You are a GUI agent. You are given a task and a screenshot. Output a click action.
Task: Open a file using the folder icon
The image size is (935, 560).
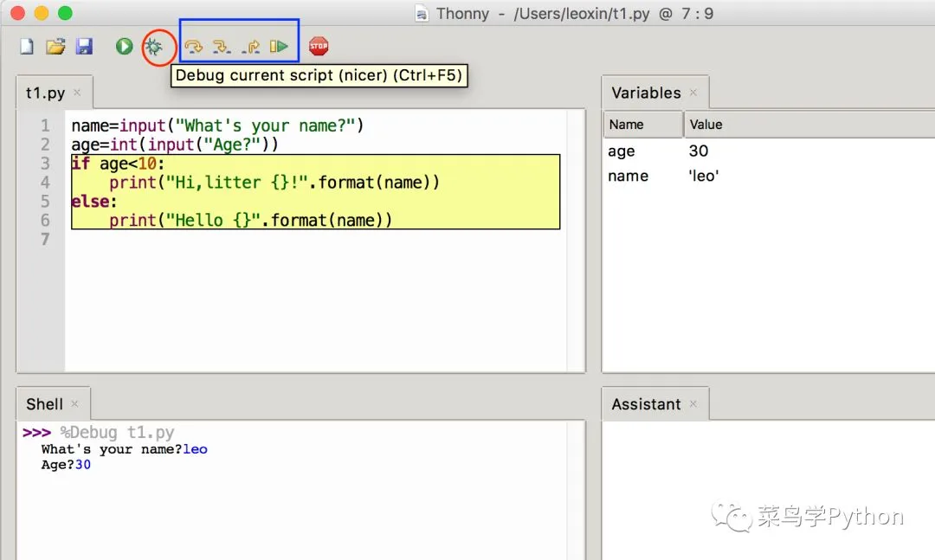click(x=55, y=47)
